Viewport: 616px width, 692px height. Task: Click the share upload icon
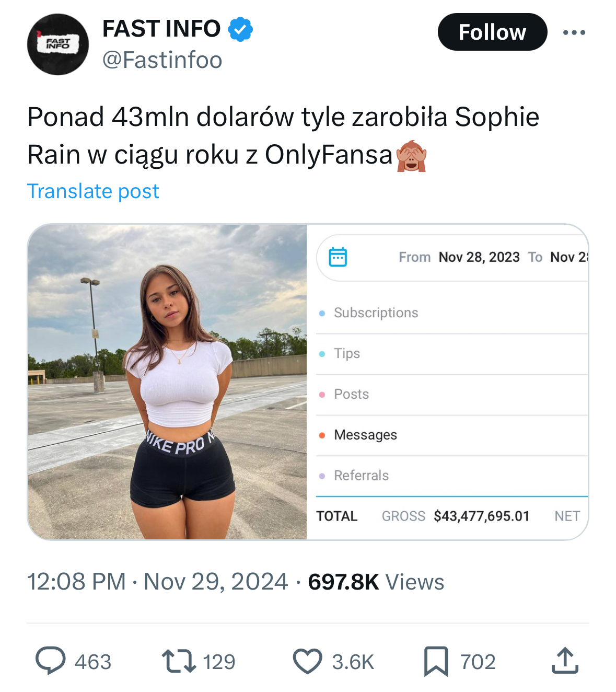pos(565,661)
